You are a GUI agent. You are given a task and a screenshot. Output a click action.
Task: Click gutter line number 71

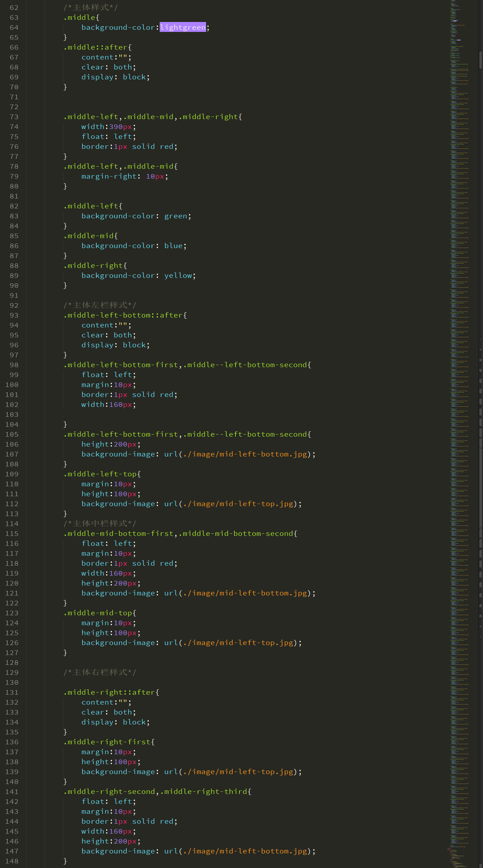[14, 97]
